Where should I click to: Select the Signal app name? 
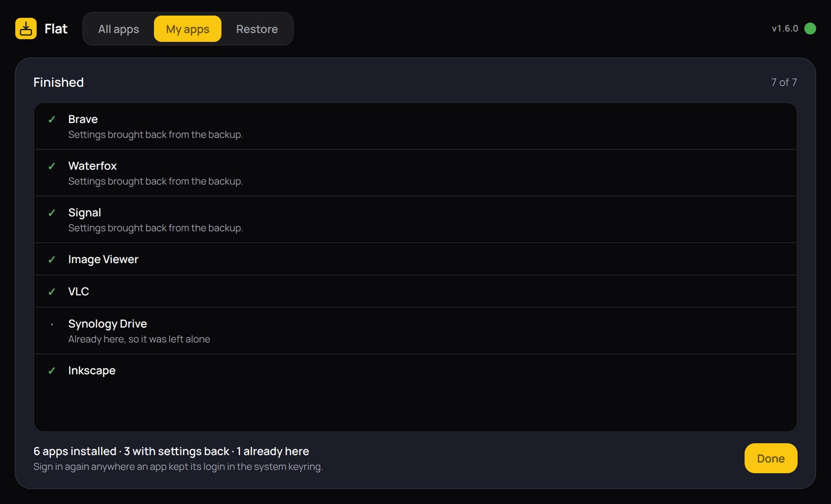(85, 213)
